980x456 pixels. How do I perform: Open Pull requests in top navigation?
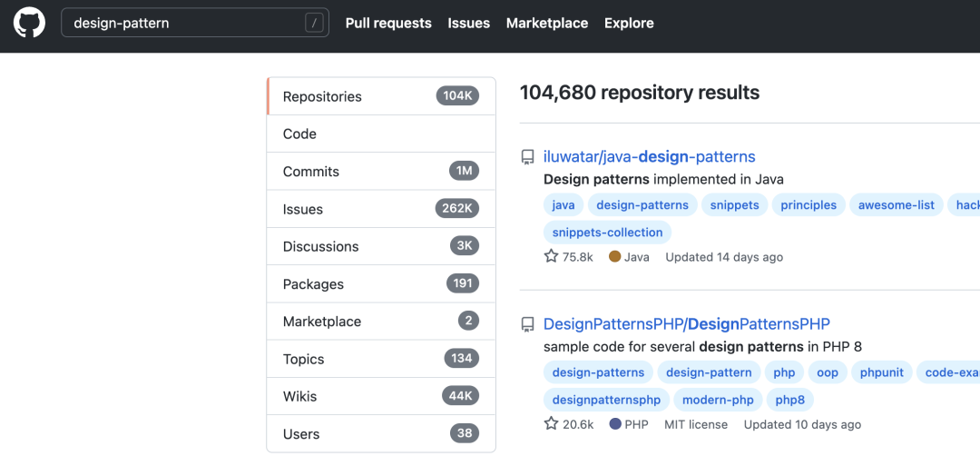coord(388,24)
